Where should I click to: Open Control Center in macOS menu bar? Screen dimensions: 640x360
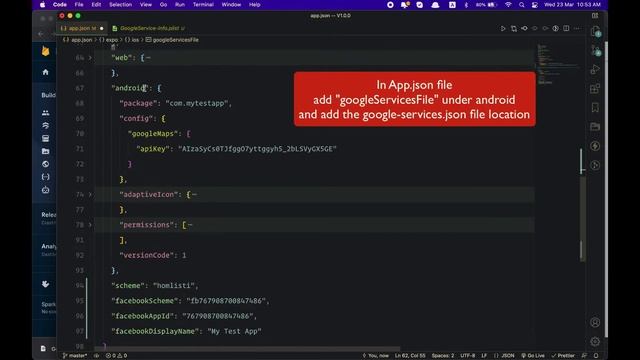pos(535,4)
